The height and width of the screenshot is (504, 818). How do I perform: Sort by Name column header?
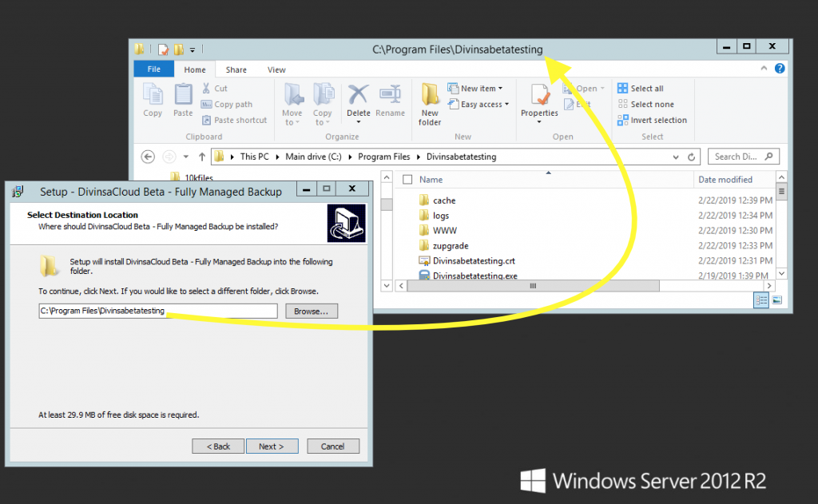click(x=431, y=180)
